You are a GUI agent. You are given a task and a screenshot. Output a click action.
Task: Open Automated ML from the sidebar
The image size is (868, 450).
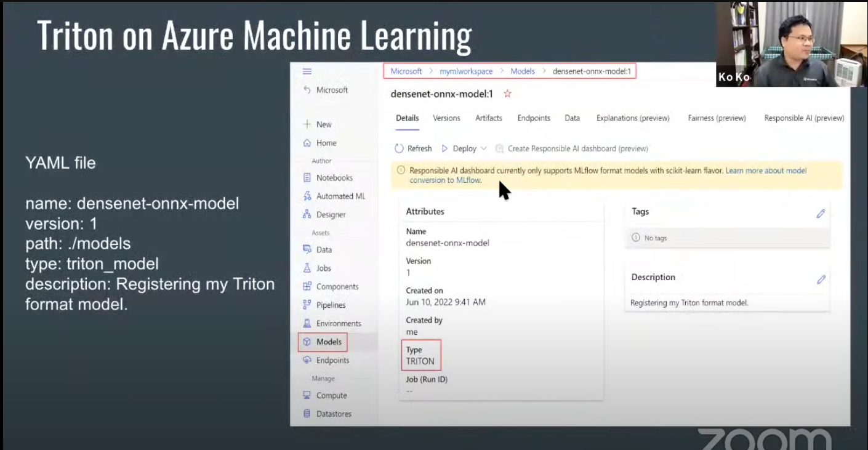341,196
